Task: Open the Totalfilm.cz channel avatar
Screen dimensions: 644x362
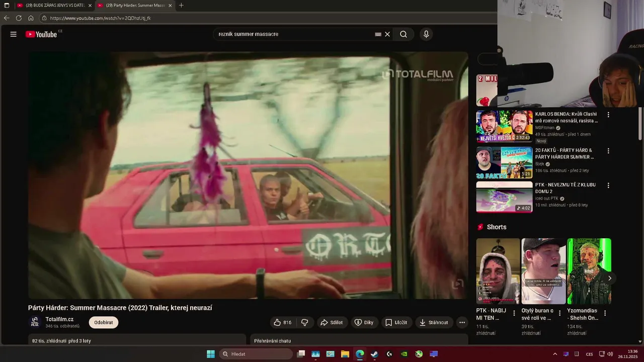Action: click(x=35, y=322)
